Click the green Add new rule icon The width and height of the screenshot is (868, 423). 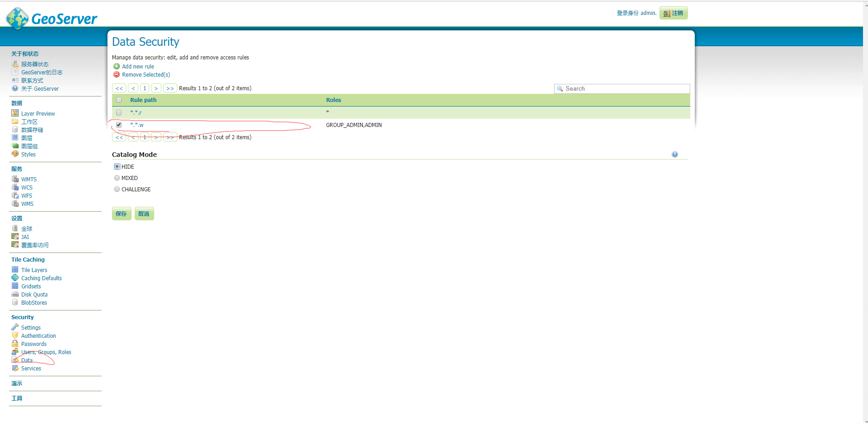(x=117, y=67)
